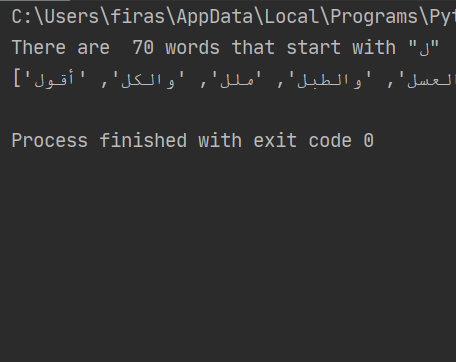
Task: Click the opening square bracket of the list
Action: coord(17,79)
